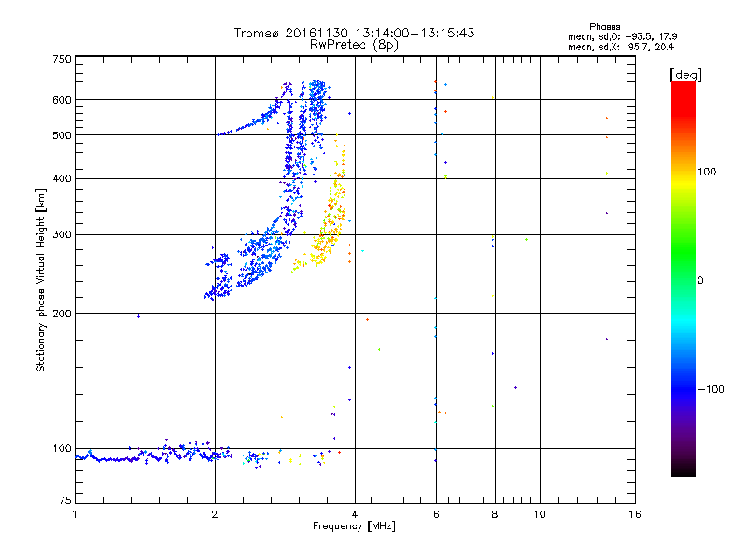This screenshot has height=560, width=747.
Task: Click the x-axis tick '8'
Action: point(495,514)
